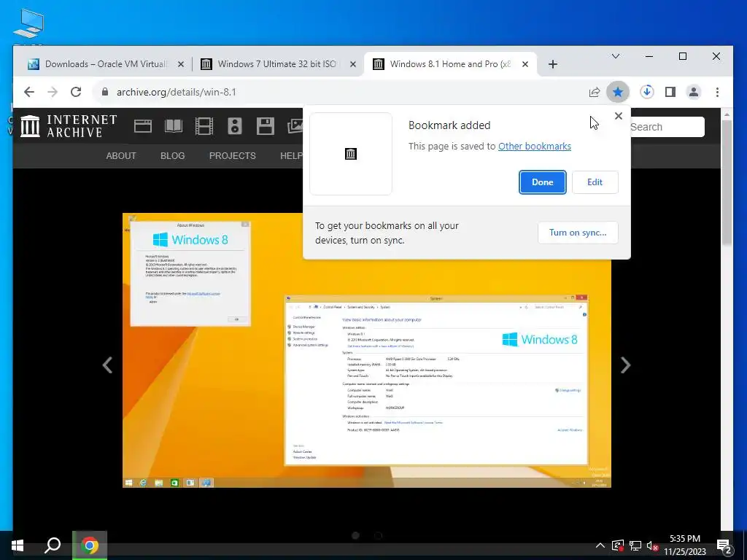Open the HELP menu item
The width and height of the screenshot is (747, 560).
pos(291,156)
